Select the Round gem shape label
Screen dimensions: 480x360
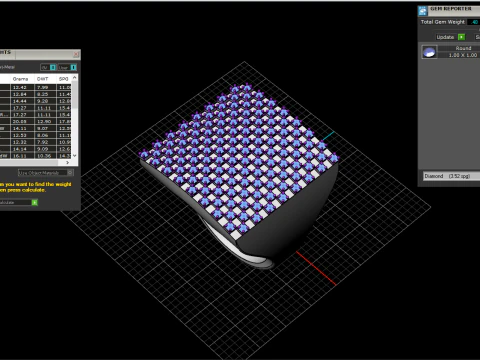(463, 48)
